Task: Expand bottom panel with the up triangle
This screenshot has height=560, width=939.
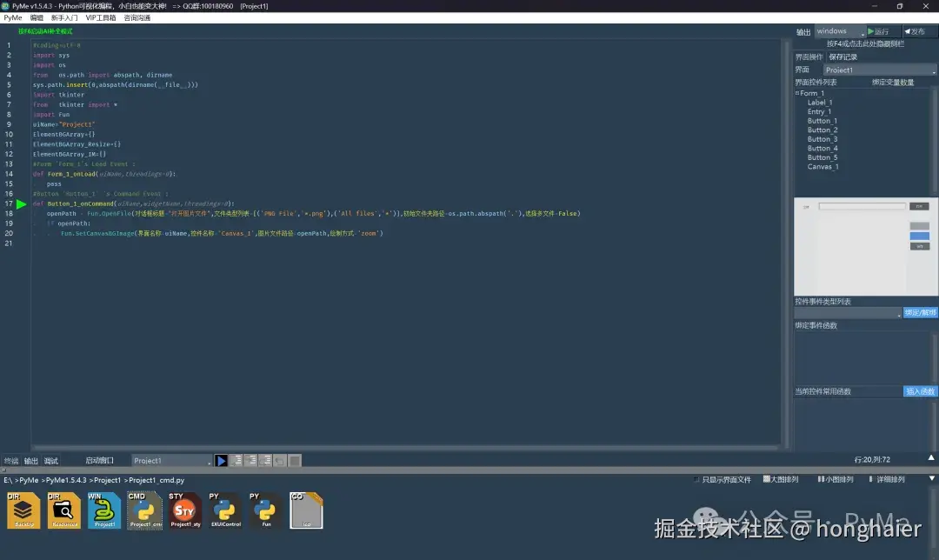Action: (x=931, y=458)
